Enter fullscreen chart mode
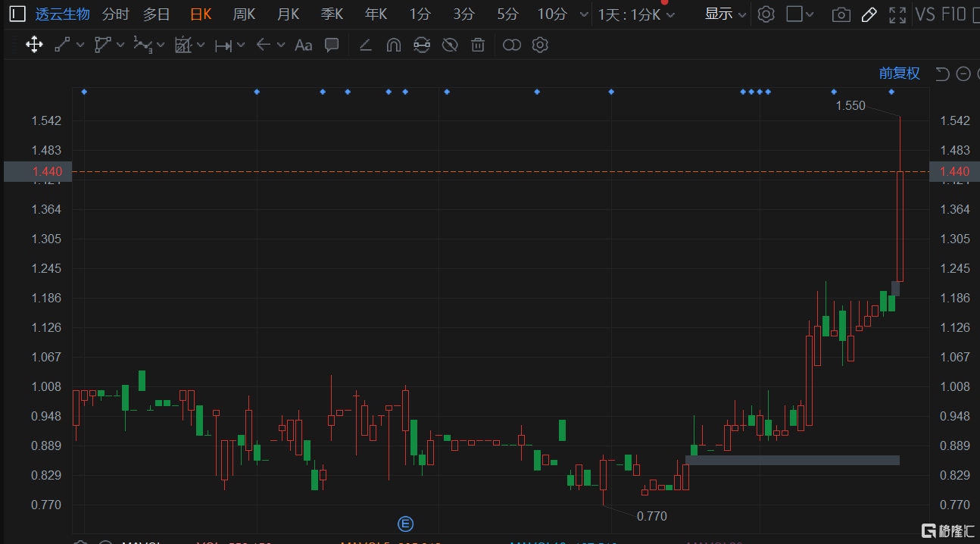Image resolution: width=980 pixels, height=544 pixels. (x=897, y=14)
